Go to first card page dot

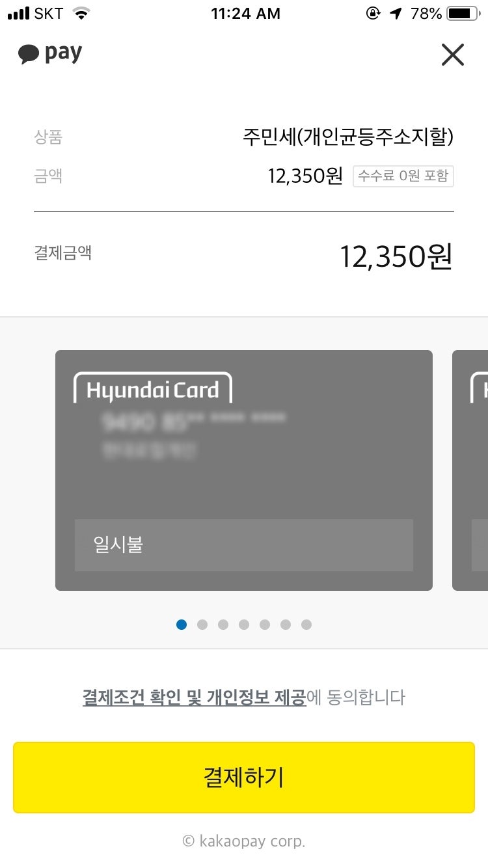pyautogui.click(x=182, y=625)
